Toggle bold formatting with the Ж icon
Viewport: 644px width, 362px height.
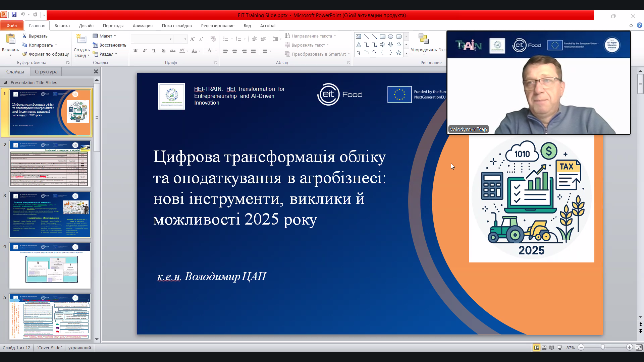pyautogui.click(x=136, y=51)
